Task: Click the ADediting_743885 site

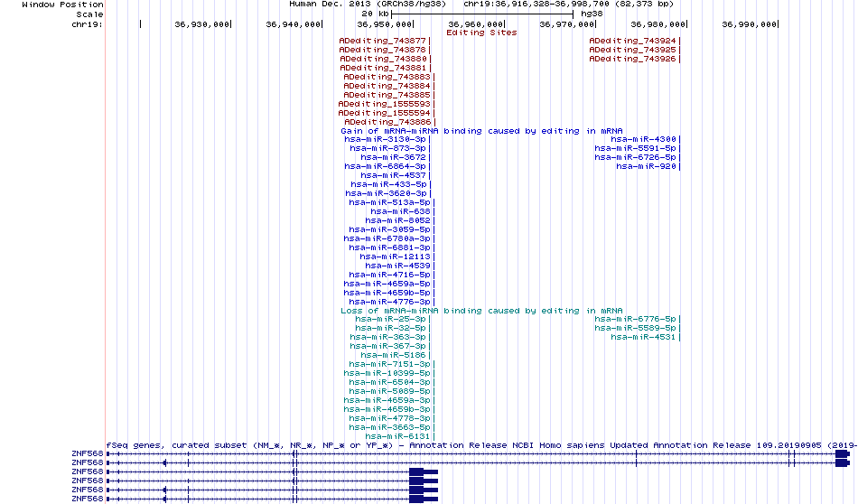Action: pos(387,95)
